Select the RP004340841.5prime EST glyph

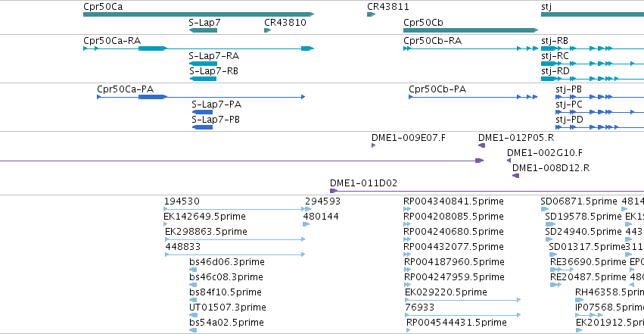407,209
